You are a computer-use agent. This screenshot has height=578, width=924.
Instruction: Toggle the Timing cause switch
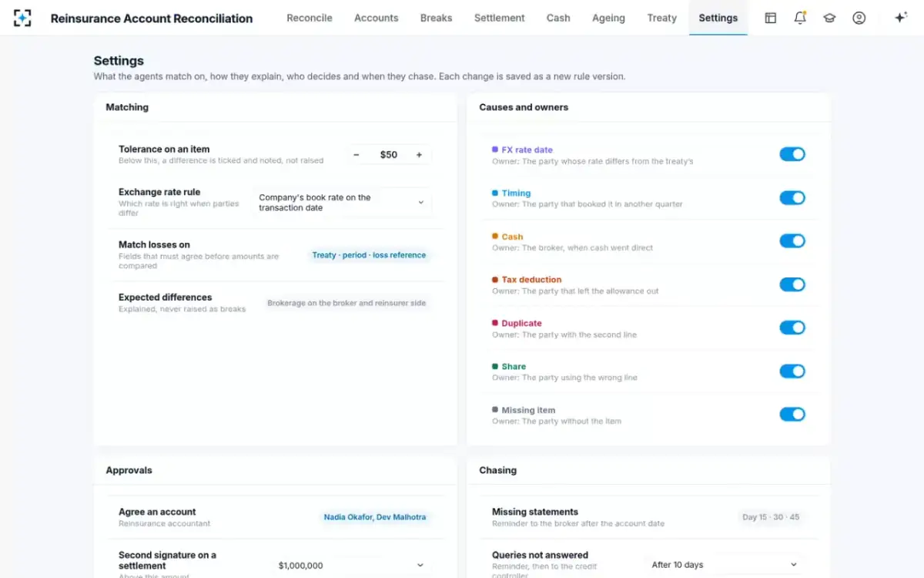pos(792,198)
